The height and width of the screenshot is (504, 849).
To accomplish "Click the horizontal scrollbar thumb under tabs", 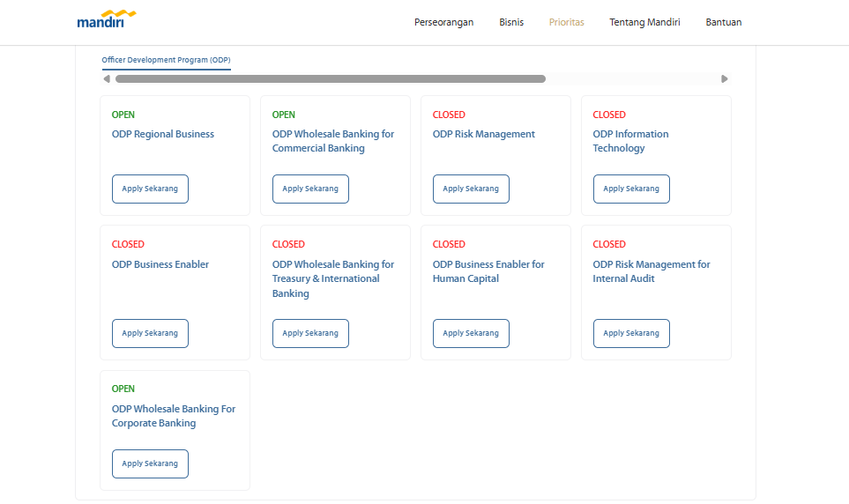I will 331,79.
